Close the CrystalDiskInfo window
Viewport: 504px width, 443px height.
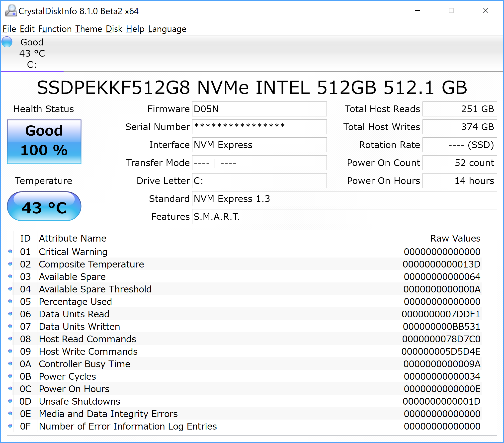pos(486,11)
